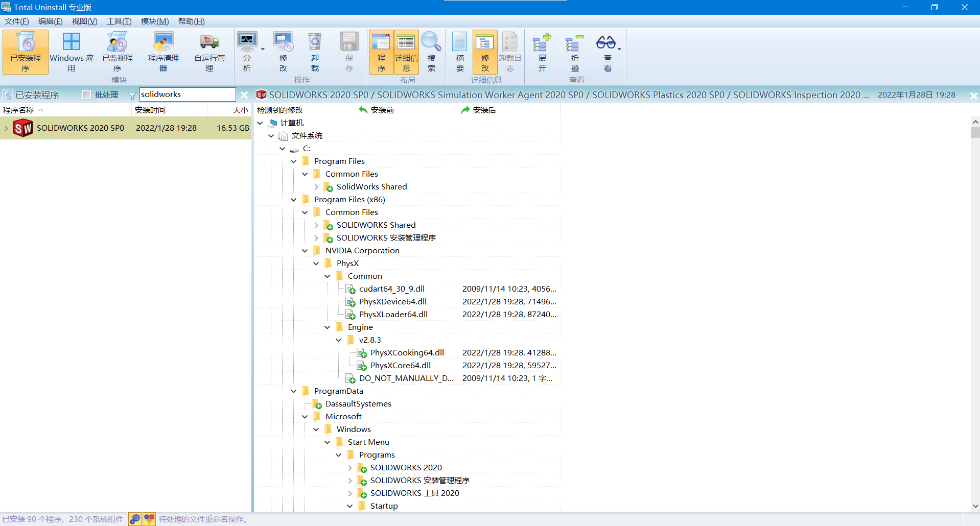Click the vertical scrollbar down arrow

coord(975,507)
